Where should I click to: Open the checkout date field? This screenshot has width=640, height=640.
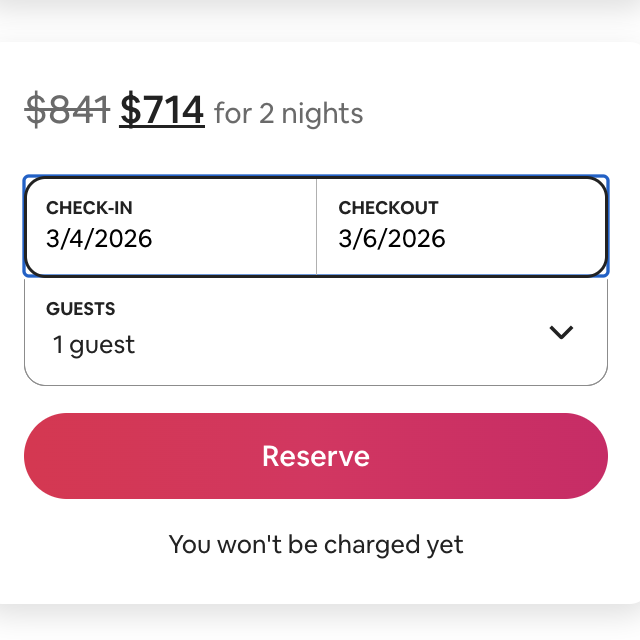pos(461,226)
